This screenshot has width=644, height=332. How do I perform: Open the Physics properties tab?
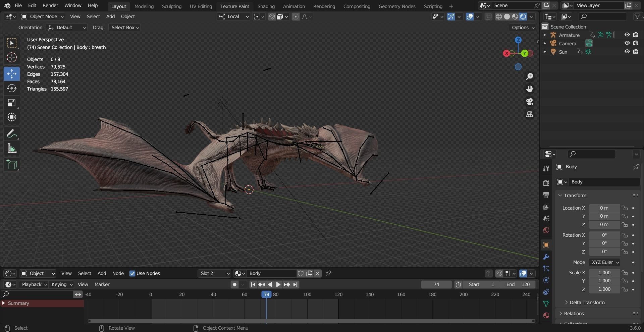point(546,280)
